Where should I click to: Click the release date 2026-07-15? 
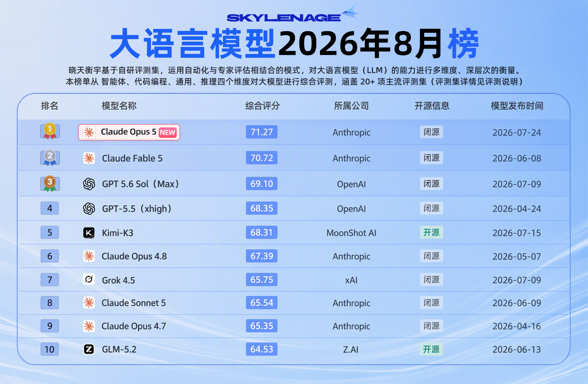(x=517, y=233)
